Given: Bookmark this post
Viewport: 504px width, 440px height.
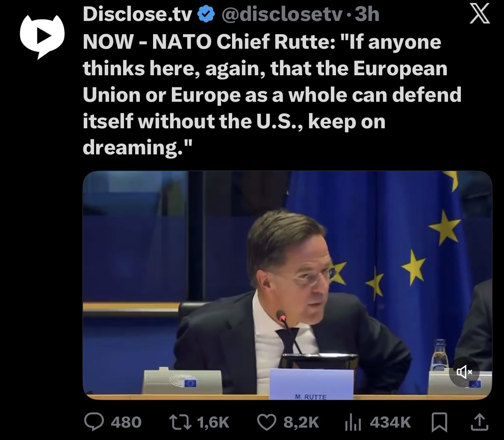Looking at the screenshot, I should click(439, 422).
